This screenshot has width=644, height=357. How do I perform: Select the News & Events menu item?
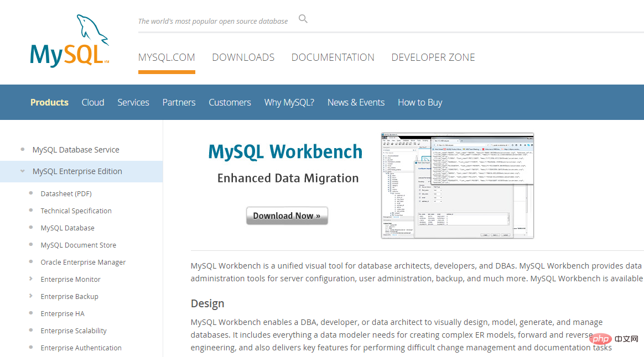click(356, 102)
